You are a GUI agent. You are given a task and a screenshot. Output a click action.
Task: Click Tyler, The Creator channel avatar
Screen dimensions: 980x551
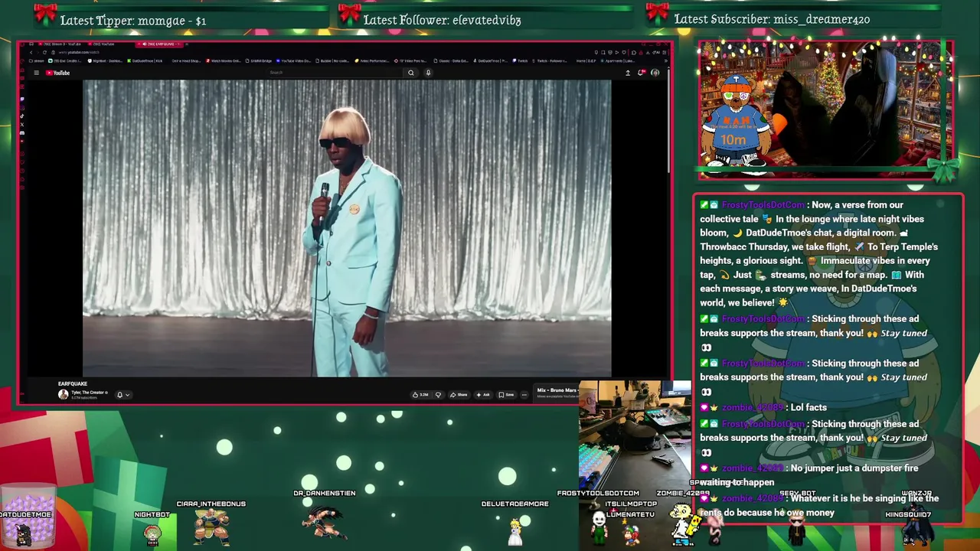tap(64, 394)
